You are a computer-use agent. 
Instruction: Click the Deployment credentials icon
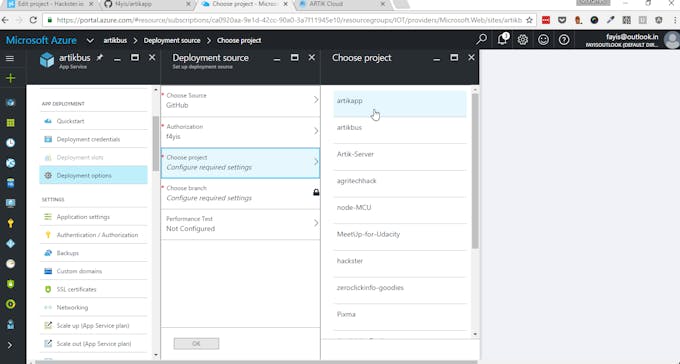tap(48, 139)
